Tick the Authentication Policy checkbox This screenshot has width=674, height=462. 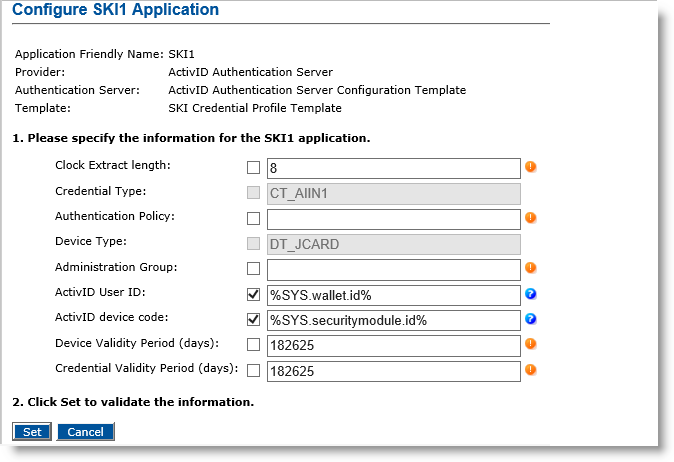(x=253, y=219)
